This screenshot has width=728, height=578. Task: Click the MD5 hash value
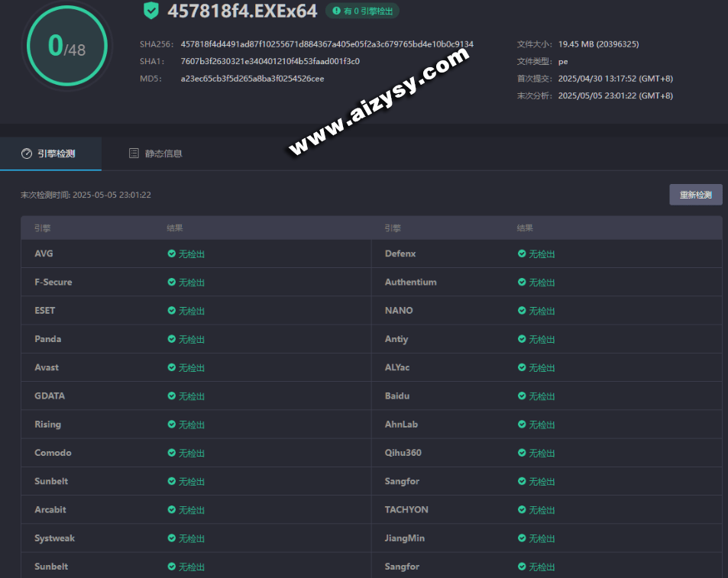tap(252, 79)
